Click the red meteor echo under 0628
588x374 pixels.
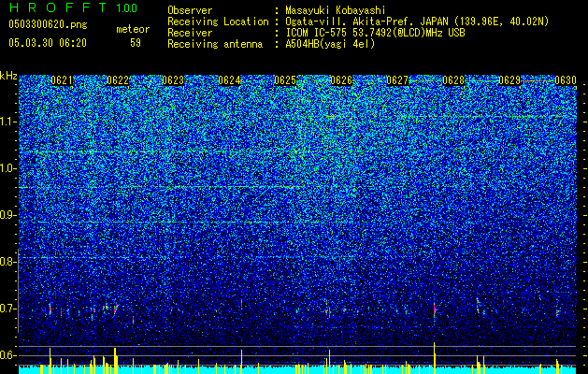click(x=435, y=309)
